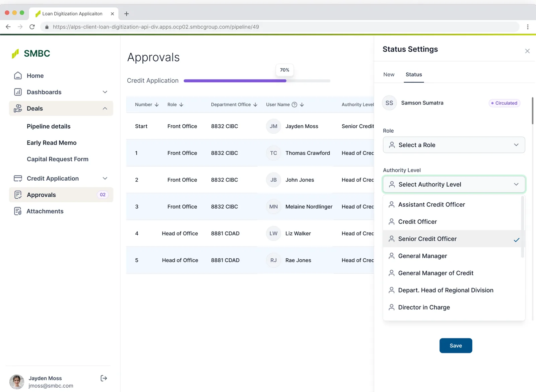The width and height of the screenshot is (536, 392).
Task: Open Capital Request Form item
Action: [58, 159]
